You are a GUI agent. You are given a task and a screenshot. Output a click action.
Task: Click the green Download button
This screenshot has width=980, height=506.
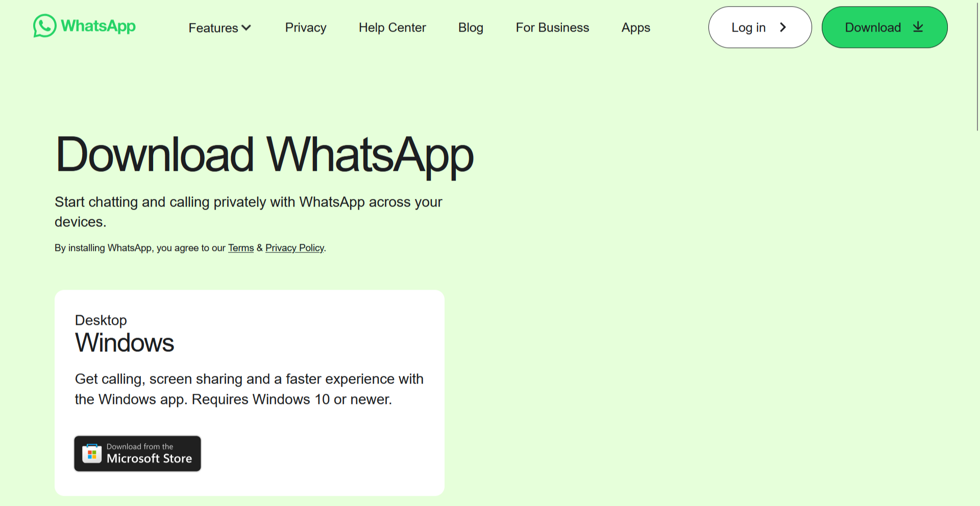point(885,28)
